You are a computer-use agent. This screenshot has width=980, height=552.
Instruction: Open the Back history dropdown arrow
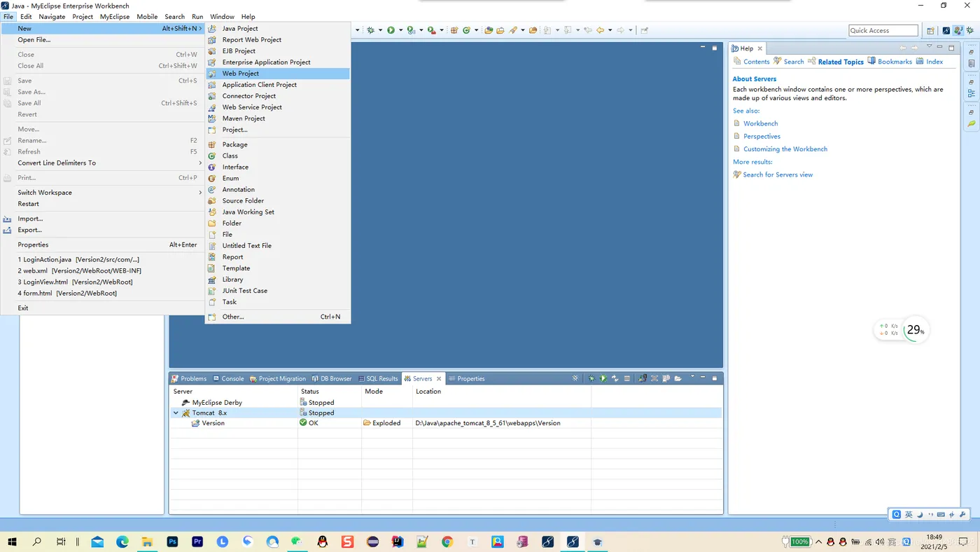[x=610, y=30]
